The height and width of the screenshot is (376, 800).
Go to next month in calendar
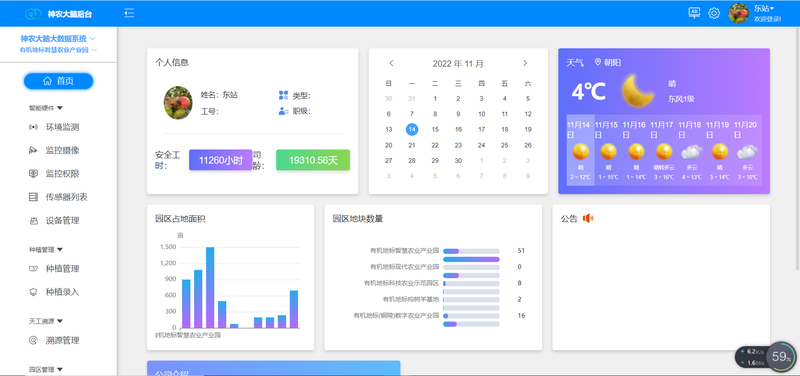(525, 63)
